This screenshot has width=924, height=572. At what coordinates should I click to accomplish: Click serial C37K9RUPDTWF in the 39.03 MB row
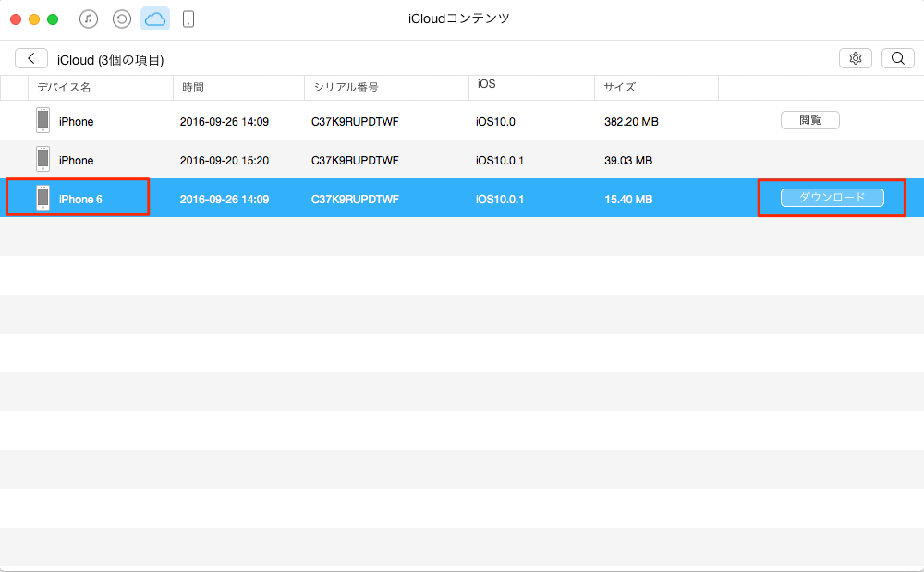(x=355, y=160)
